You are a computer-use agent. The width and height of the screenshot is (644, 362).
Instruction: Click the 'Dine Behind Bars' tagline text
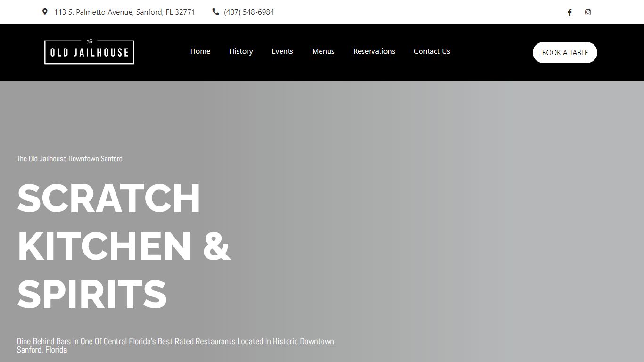[x=175, y=346]
